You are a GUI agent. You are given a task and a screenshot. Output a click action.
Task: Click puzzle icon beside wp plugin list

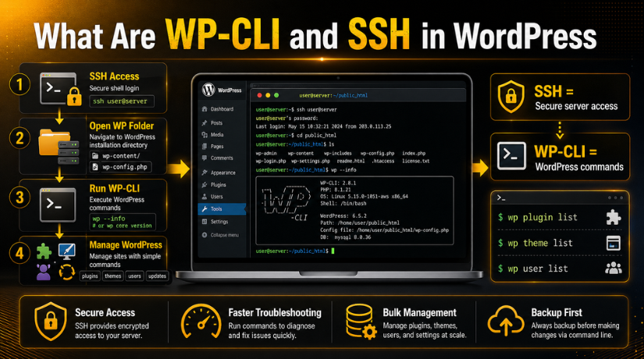(614, 217)
